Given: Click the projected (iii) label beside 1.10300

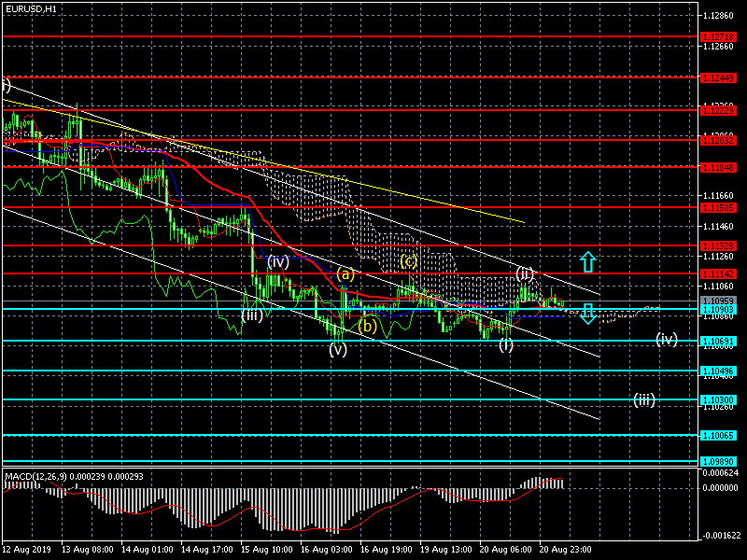Looking at the screenshot, I should (643, 400).
